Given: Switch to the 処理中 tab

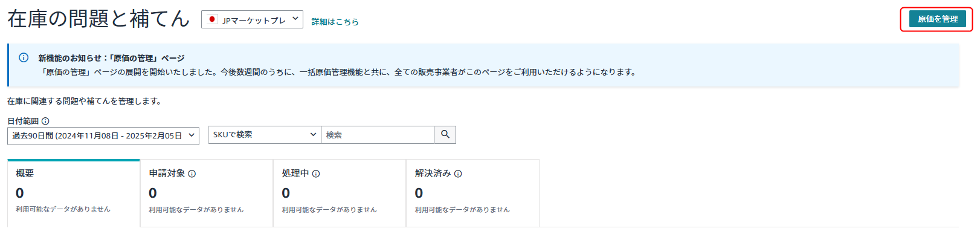Looking at the screenshot, I should pos(340,193).
